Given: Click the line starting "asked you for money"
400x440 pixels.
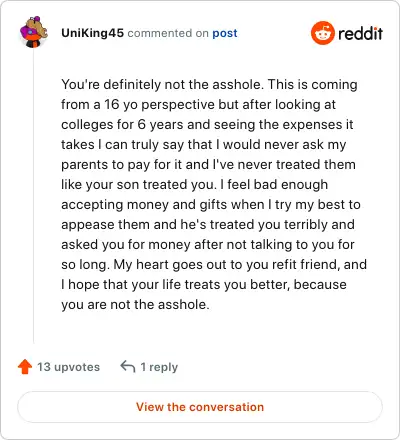Looking at the screenshot, I should point(208,244).
